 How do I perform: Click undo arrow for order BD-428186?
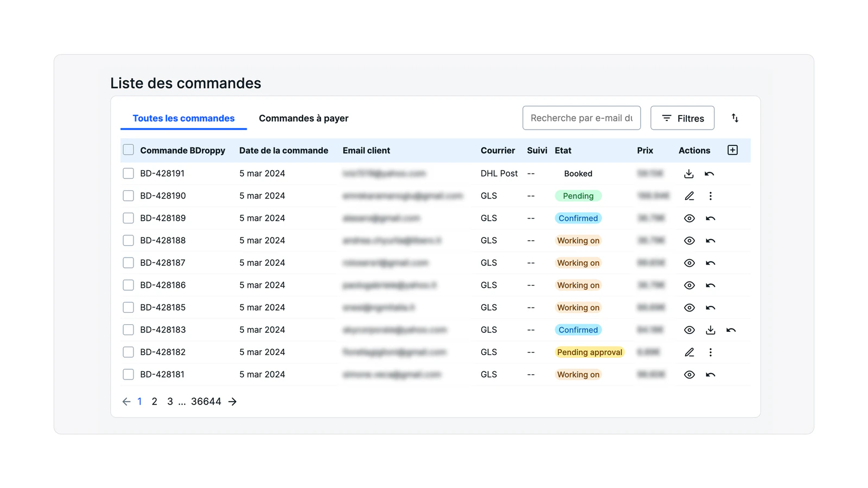click(x=710, y=285)
